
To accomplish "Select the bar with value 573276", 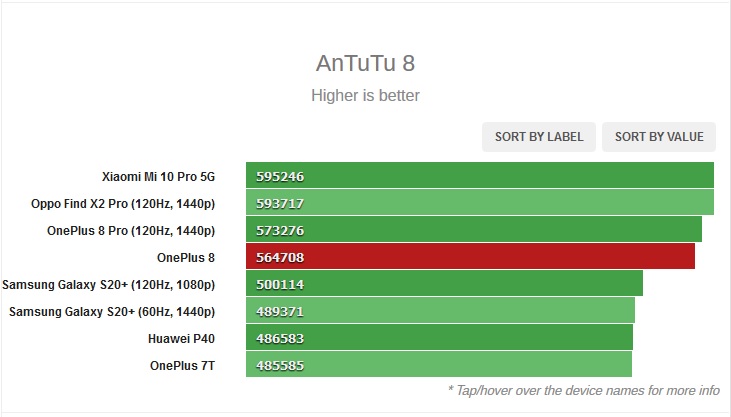I will click(474, 229).
